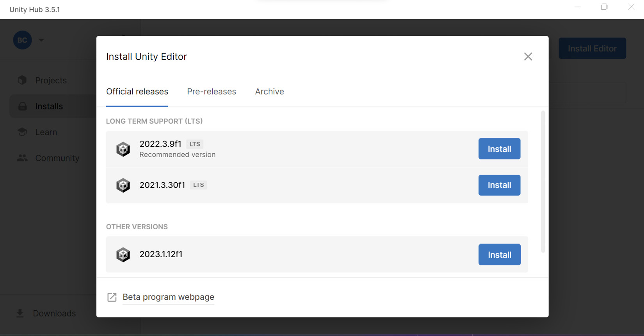Image resolution: width=644 pixels, height=336 pixels.
Task: Click the Install Unity Editor dialog title
Action: (146, 57)
